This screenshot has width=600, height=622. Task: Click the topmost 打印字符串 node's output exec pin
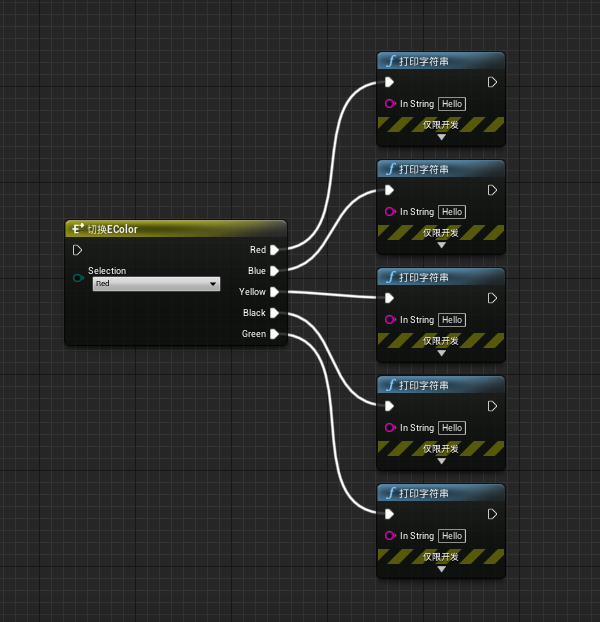pos(492,82)
